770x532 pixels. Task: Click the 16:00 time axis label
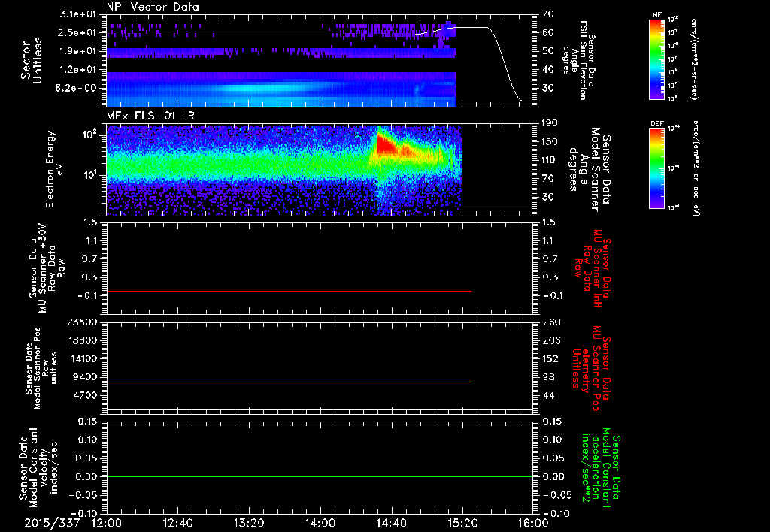coord(533,523)
